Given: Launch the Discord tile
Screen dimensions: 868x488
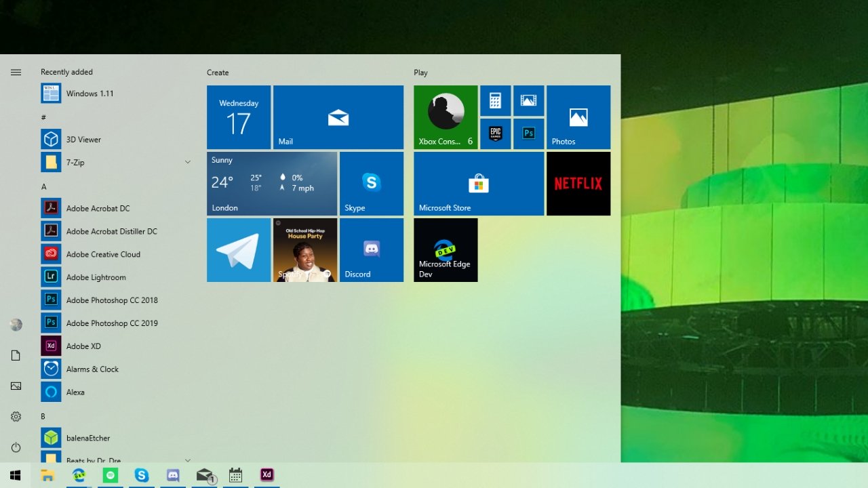Looking at the screenshot, I should pos(372,250).
